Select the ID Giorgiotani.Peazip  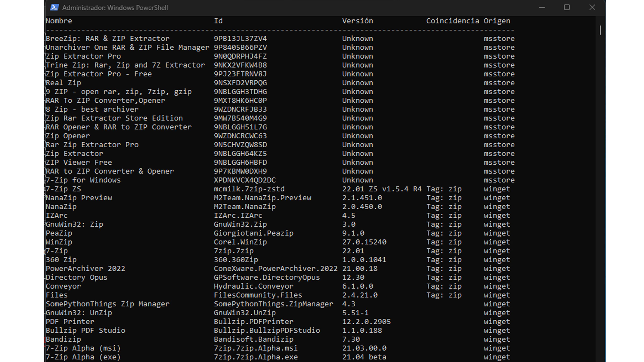(x=254, y=233)
